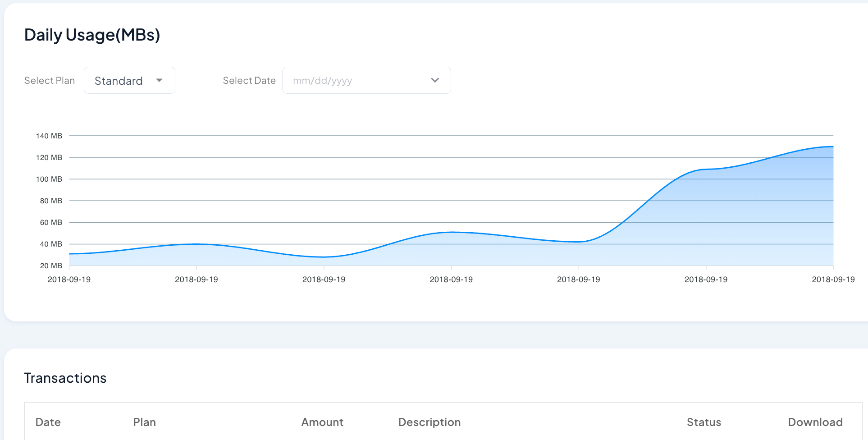Viewport: 868px width, 440px height.
Task: Click the Daily Usage(MBs) heading
Action: pos(92,35)
